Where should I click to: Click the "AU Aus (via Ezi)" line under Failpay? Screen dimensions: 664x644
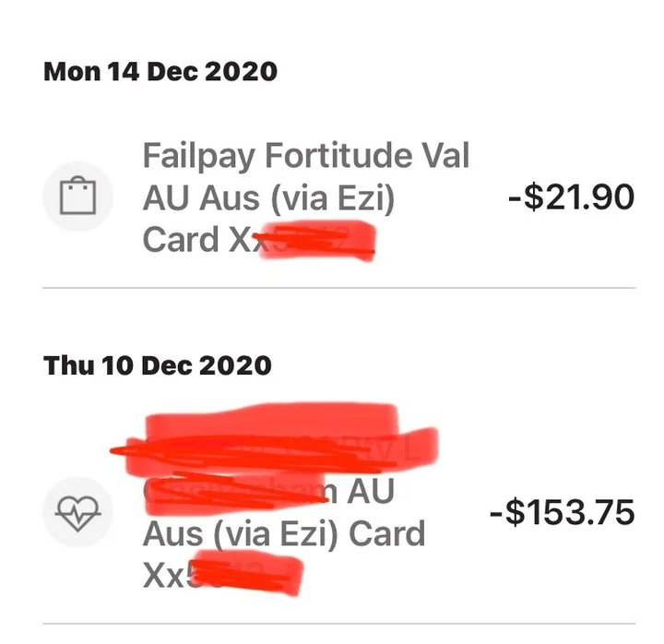click(267, 197)
